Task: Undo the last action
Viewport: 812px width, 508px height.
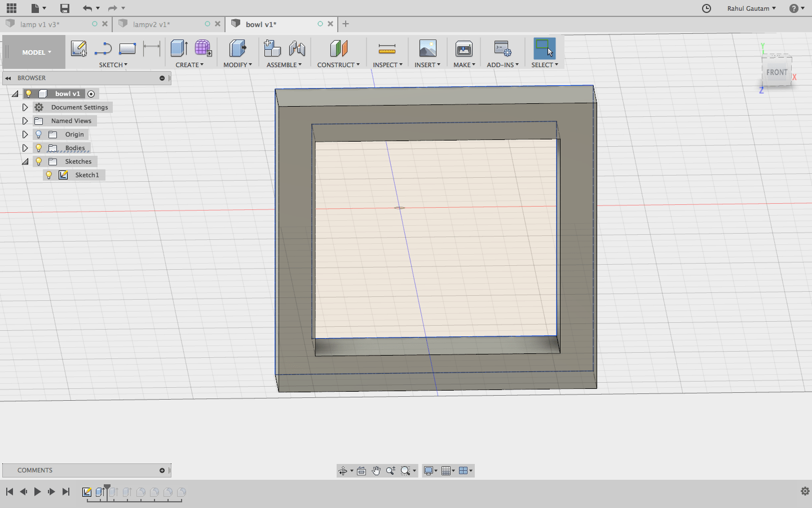Action: (87, 8)
